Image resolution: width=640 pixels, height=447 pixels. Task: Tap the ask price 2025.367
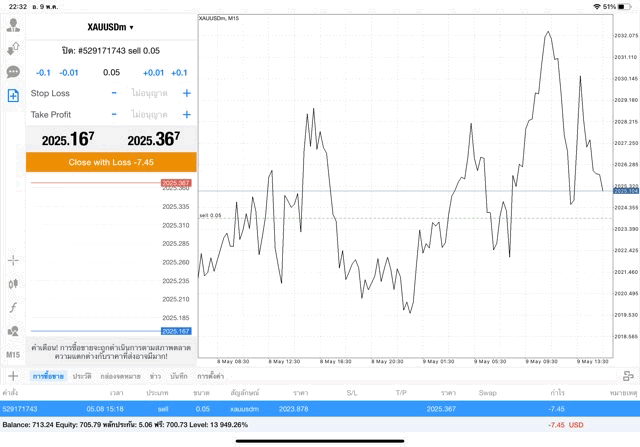153,139
